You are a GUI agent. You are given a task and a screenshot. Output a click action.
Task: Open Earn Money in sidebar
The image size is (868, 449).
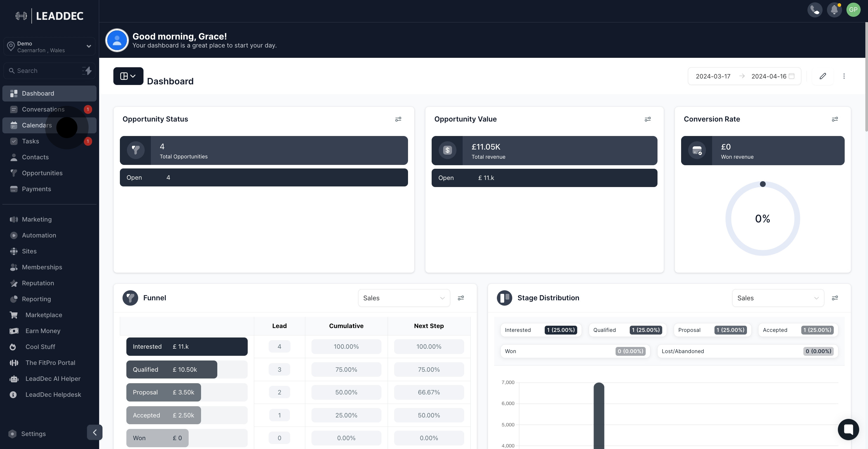pyautogui.click(x=49, y=330)
